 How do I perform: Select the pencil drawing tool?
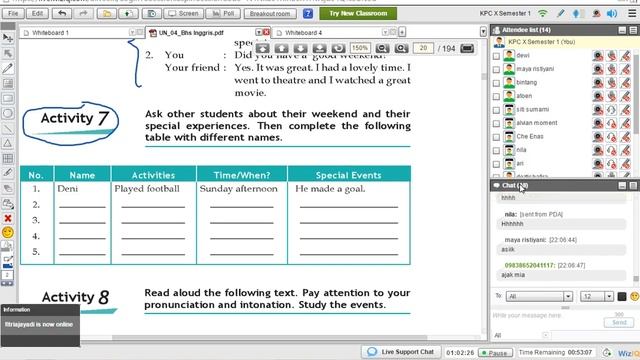[x=8, y=68]
